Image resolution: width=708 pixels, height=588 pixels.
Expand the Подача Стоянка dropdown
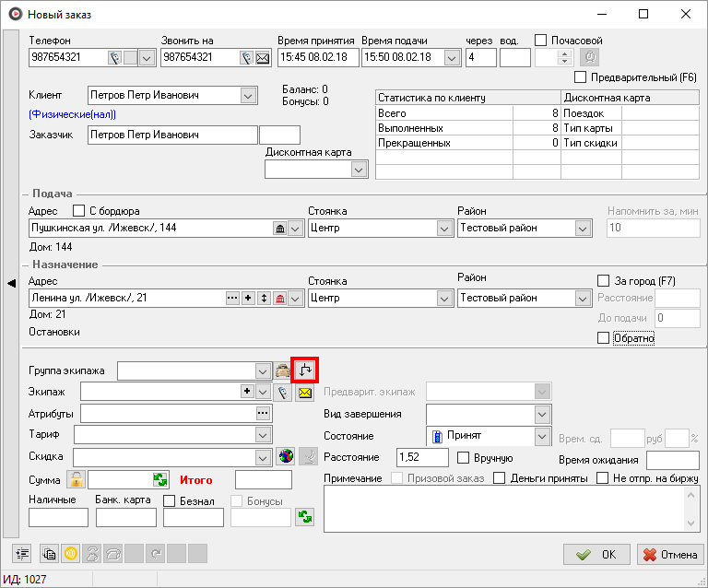click(x=444, y=229)
